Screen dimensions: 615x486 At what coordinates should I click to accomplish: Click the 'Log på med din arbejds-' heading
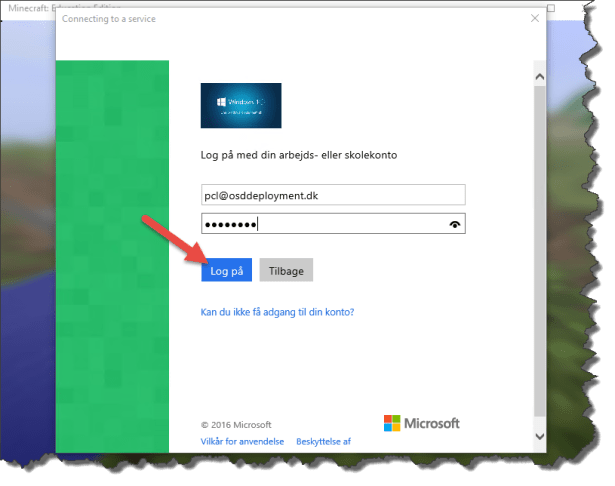(x=300, y=155)
